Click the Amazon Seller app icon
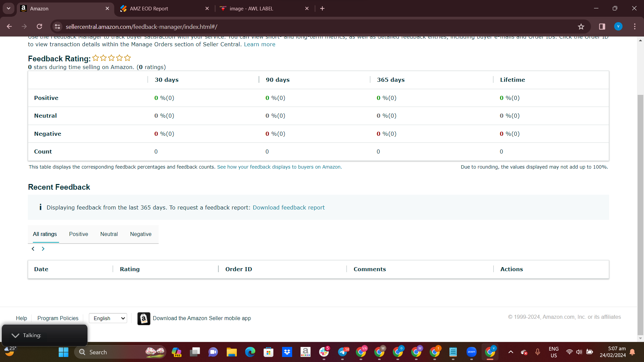Viewport: 644px width, 362px height. (144, 318)
